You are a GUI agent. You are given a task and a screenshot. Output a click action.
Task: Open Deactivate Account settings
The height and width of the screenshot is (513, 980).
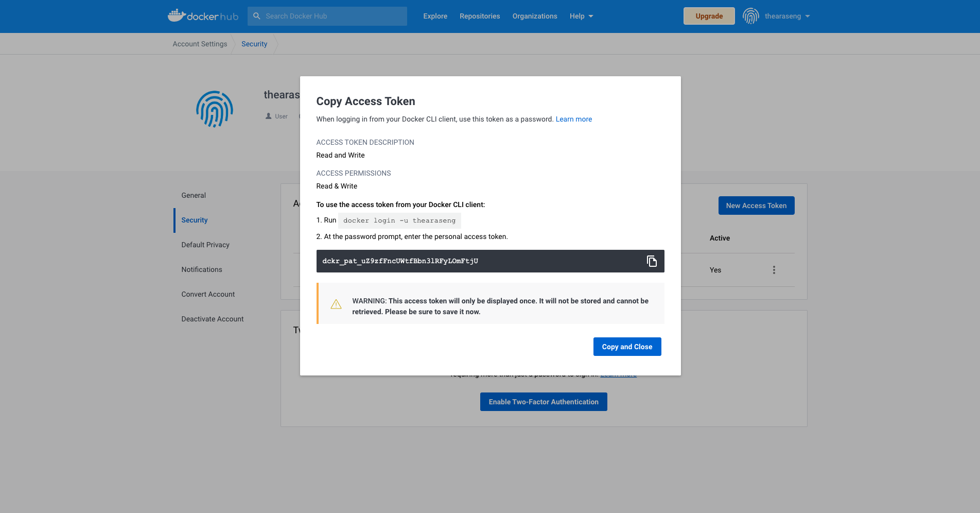point(213,319)
